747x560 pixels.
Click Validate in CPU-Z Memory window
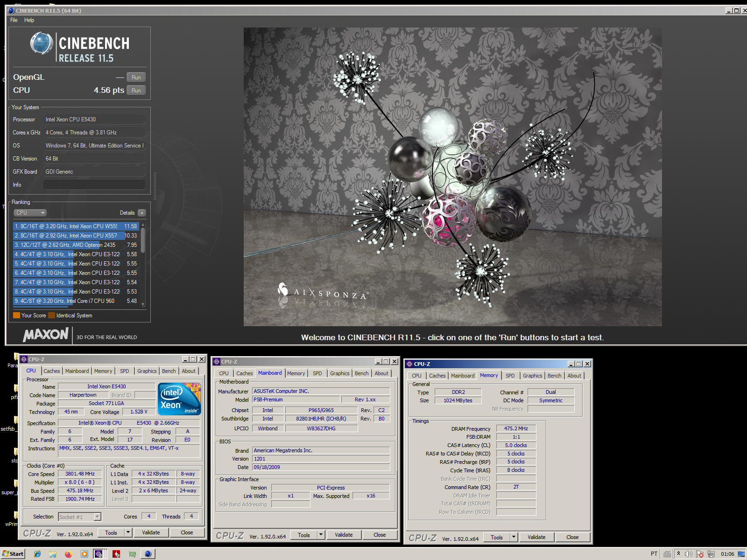tap(536, 537)
